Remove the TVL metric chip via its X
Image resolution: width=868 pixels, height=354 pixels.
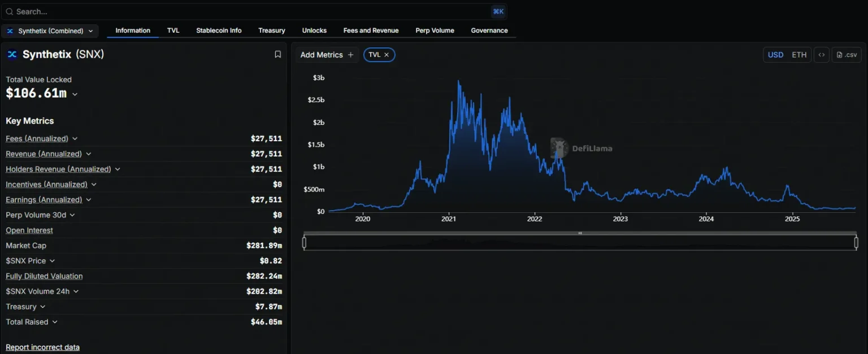pos(387,55)
